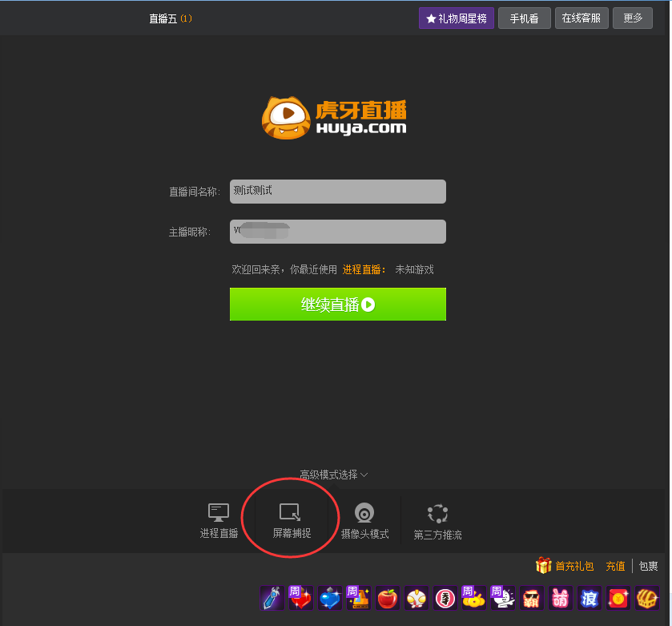Send the 霸 sunglasses gift
The height and width of the screenshot is (626, 672).
(531, 598)
